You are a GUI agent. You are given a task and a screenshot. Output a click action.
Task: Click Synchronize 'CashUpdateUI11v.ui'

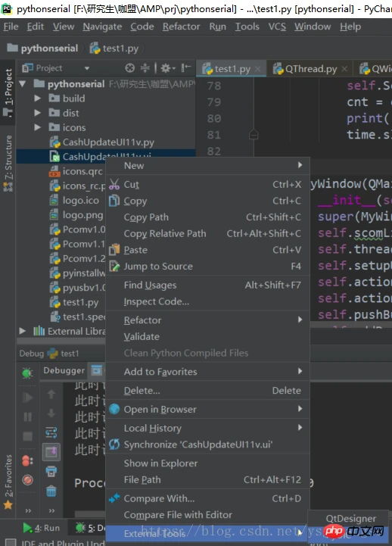pyautogui.click(x=207, y=445)
